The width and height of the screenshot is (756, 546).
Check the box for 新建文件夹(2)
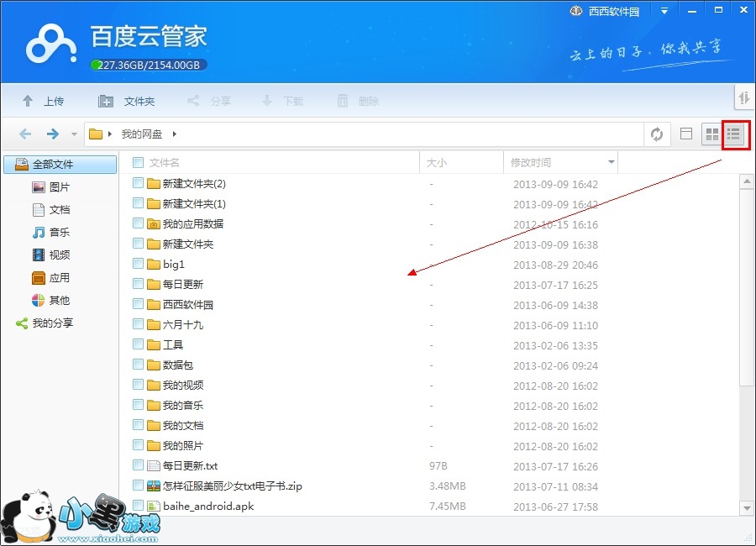tap(138, 183)
